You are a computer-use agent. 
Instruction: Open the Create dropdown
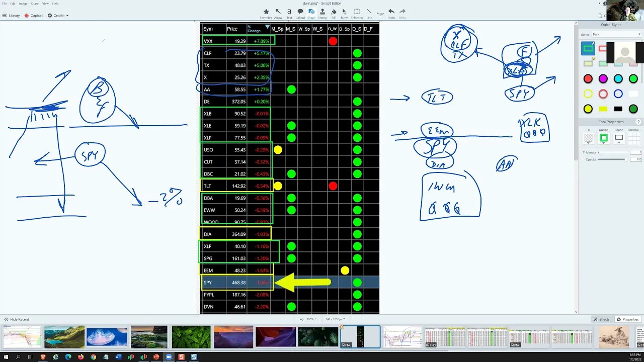click(58, 16)
